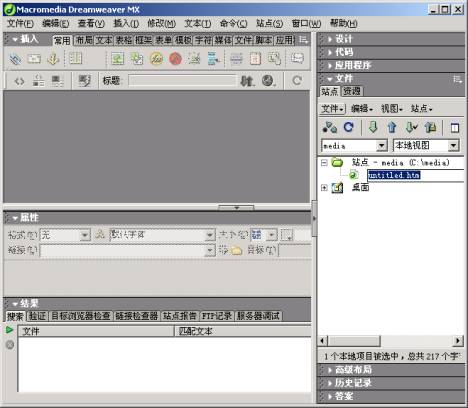Click the Check Out File(s) icon
This screenshot has height=408, width=468.
pyautogui.click(x=412, y=127)
